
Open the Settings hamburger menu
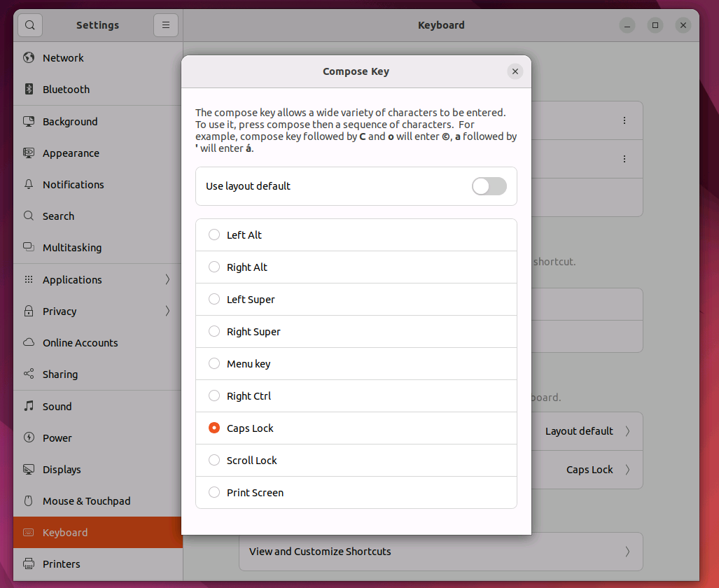pos(166,25)
